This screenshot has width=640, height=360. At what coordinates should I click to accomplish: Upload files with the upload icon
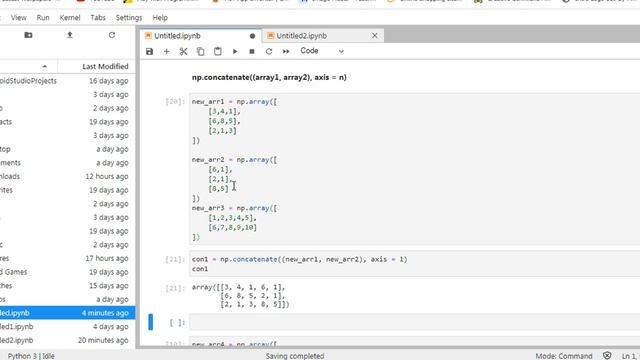pyautogui.click(x=70, y=35)
